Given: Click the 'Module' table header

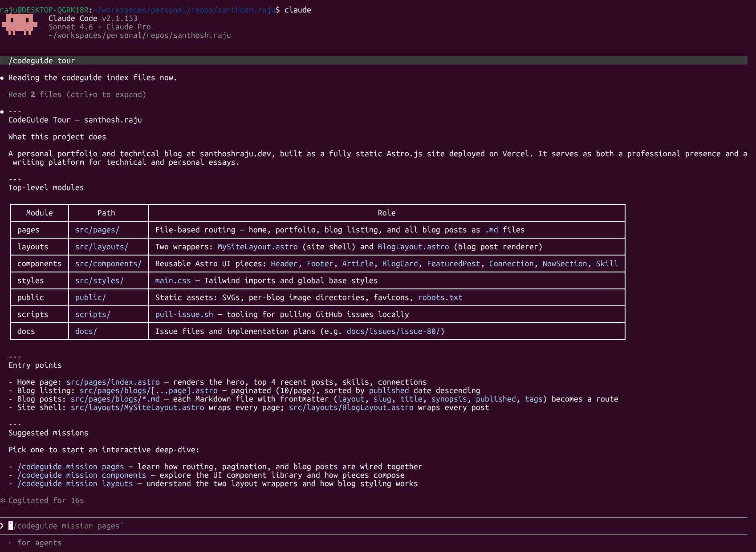Looking at the screenshot, I should 39,213.
